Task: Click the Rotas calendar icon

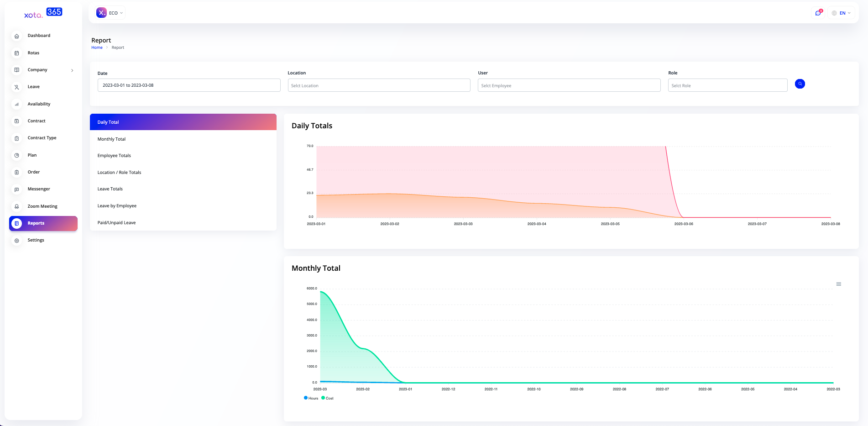Action: pyautogui.click(x=17, y=53)
